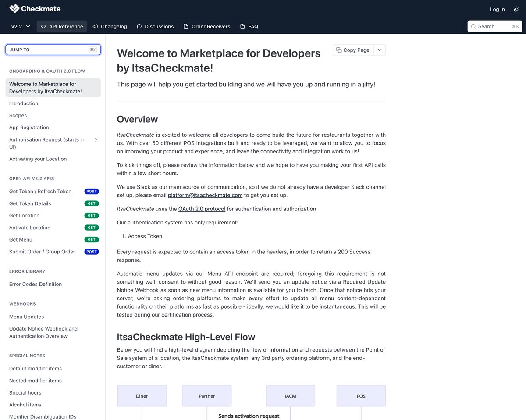Focus the Jump To field
Screen dimensions: 526x420
pyautogui.click(x=53, y=50)
